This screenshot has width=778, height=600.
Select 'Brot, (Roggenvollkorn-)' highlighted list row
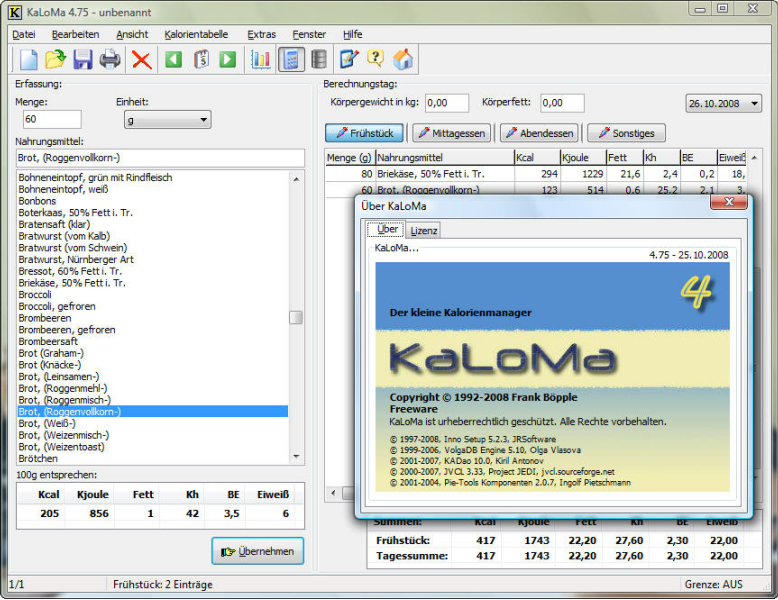pyautogui.click(x=153, y=411)
